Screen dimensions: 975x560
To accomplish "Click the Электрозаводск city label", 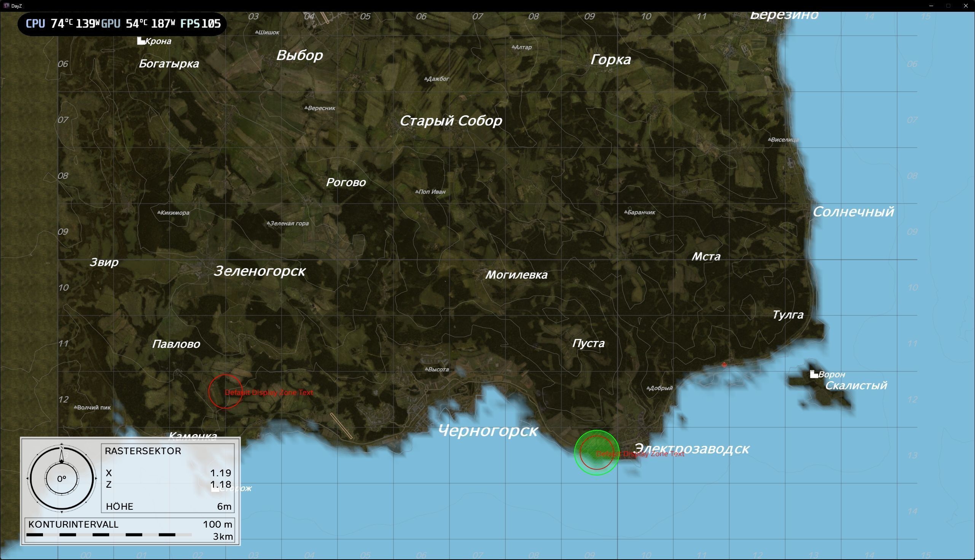I will pos(691,449).
